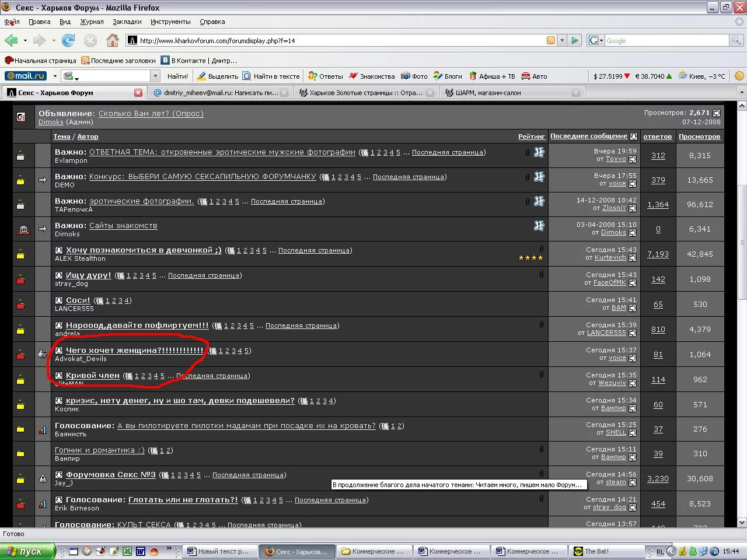This screenshot has height=560, width=747.
Task: Switch to Харьков Золотые страницы tab
Action: click(365, 93)
